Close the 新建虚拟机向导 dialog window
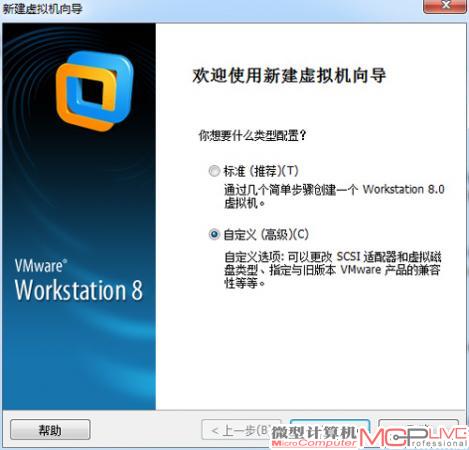The width and height of the screenshot is (469, 450). [x=445, y=6]
